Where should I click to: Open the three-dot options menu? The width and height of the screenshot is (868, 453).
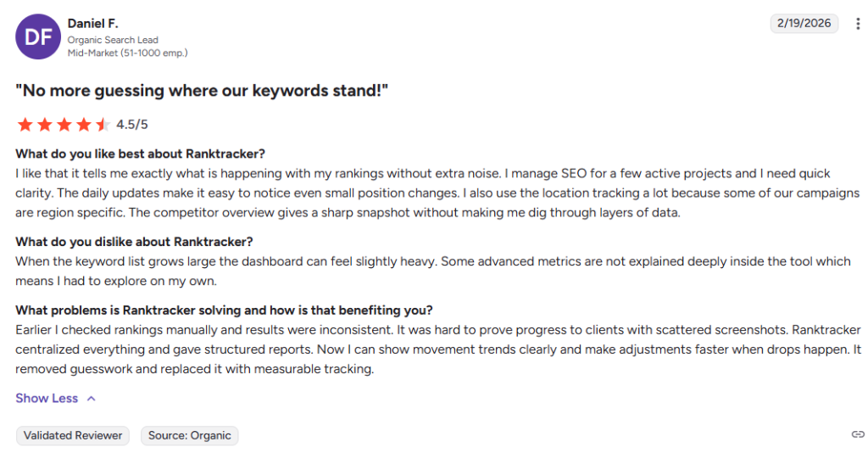[x=858, y=24]
